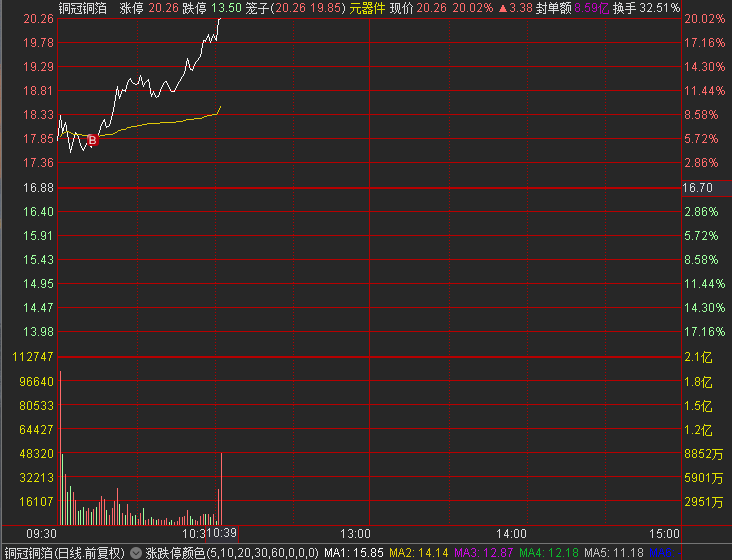Click the 13:00 time axis label
The height and width of the screenshot is (560, 732).
point(355,534)
